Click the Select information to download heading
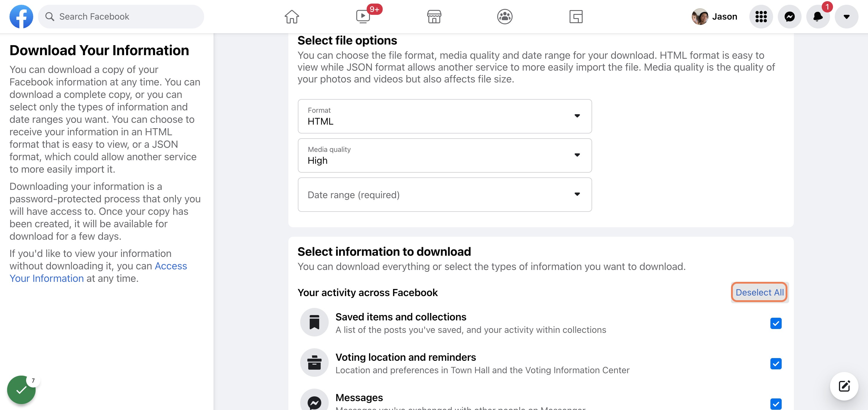Screen dimensions: 868x410 point(384,252)
